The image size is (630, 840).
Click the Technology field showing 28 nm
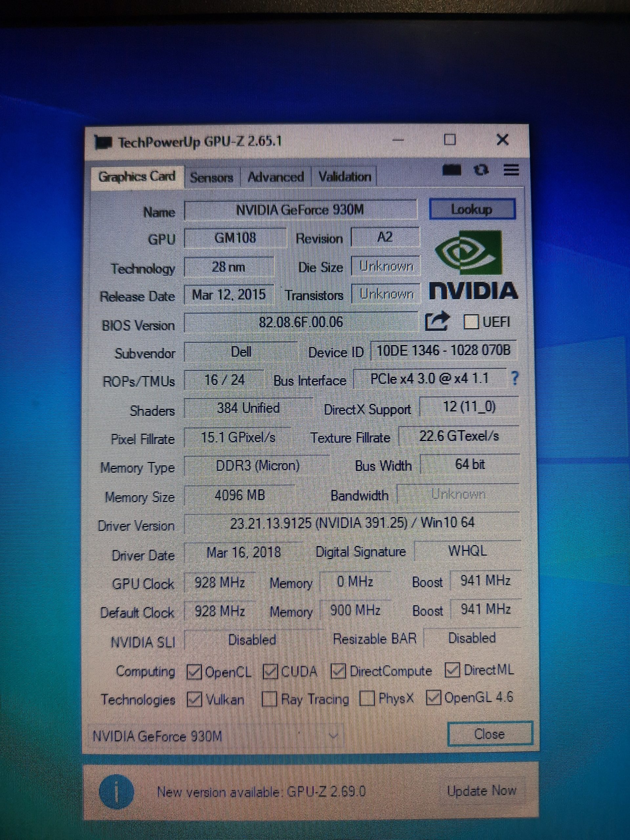[229, 267]
